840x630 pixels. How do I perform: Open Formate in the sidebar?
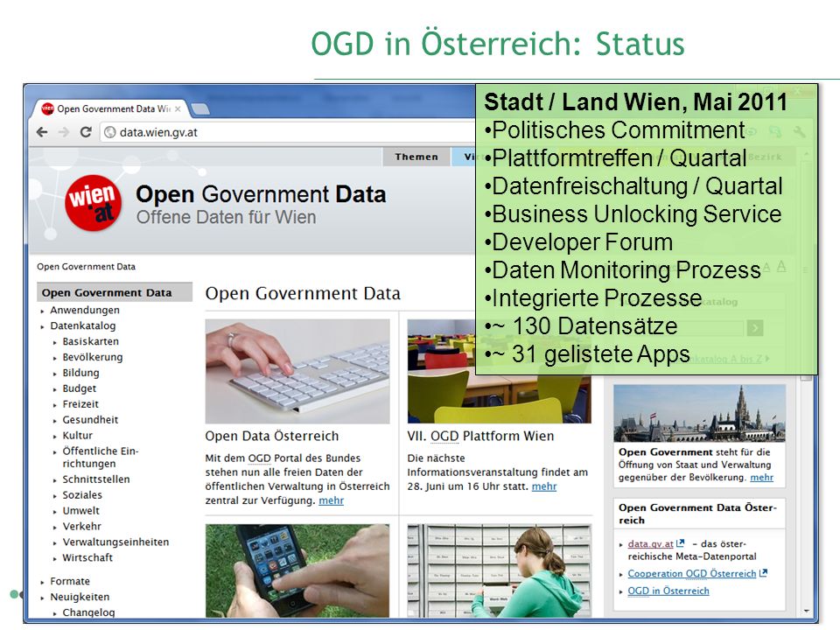[x=70, y=581]
